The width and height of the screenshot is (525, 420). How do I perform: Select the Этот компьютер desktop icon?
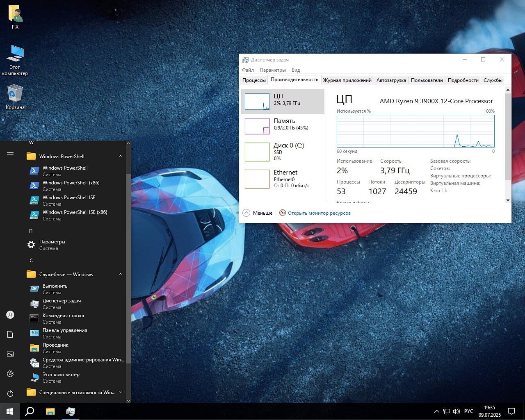[15, 60]
